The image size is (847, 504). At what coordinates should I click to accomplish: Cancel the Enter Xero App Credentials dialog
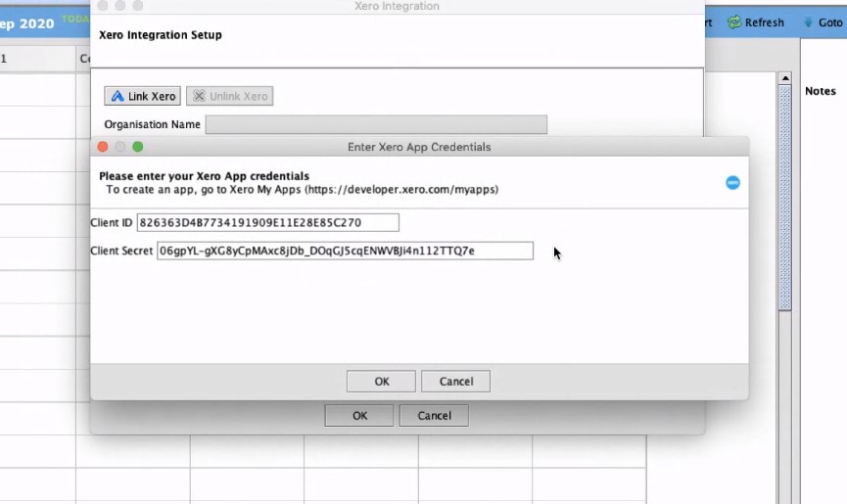[x=455, y=382]
